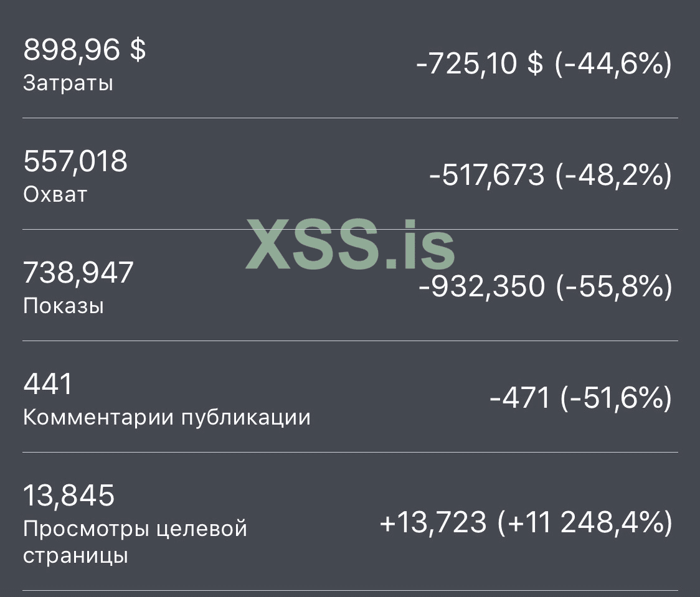The height and width of the screenshot is (597, 700).
Task: Select the Затраты metric label
Action: point(68,83)
